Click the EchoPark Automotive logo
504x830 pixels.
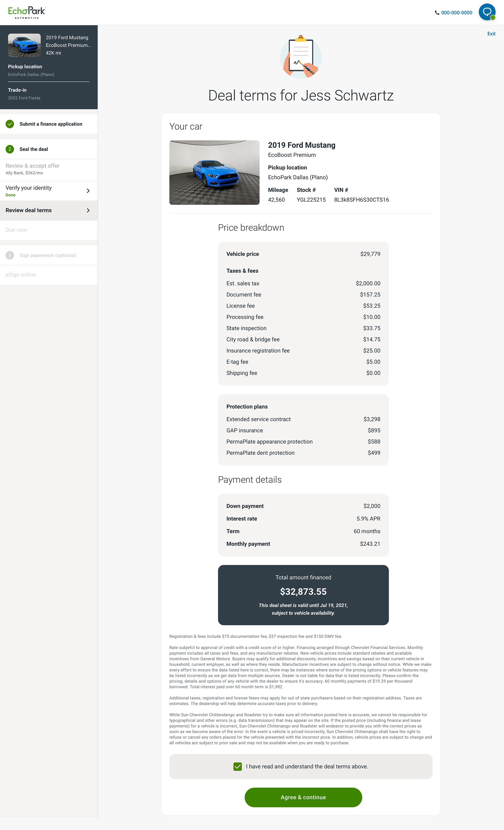click(27, 12)
